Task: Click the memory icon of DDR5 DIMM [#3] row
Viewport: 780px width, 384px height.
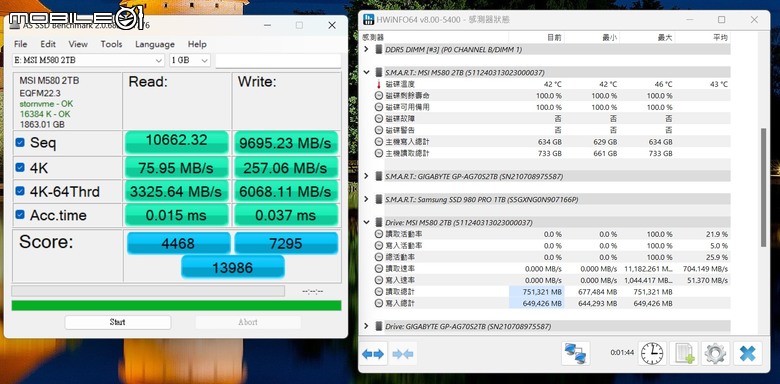Action: pos(379,50)
